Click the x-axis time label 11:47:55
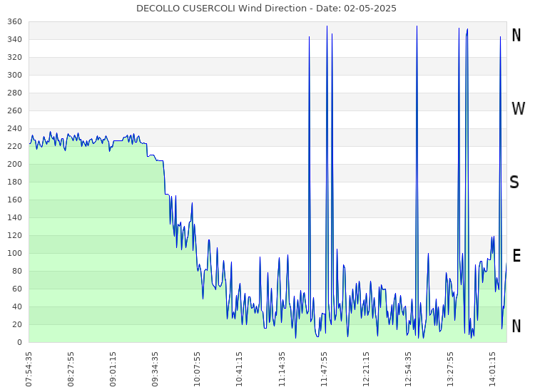The width and height of the screenshot is (535, 392). click(324, 369)
